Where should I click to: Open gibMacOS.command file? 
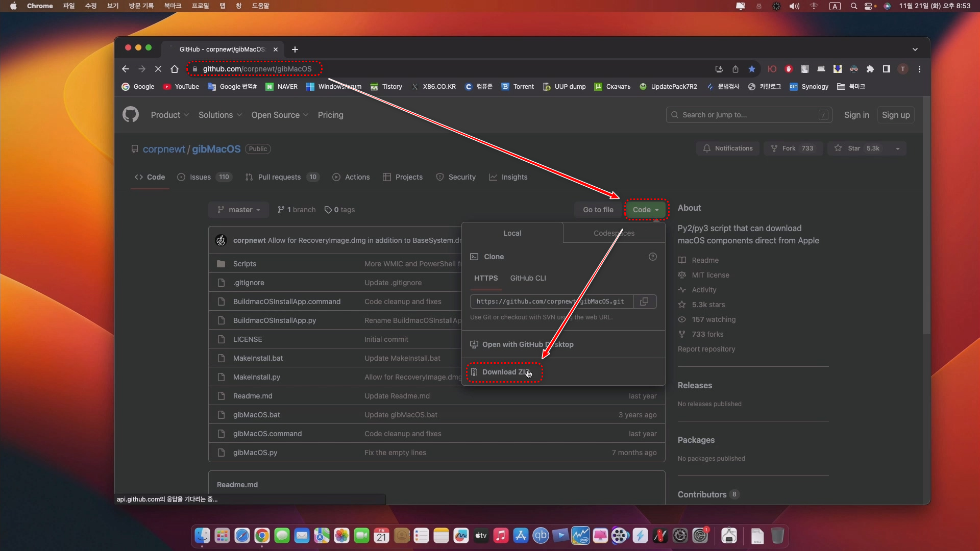(267, 434)
